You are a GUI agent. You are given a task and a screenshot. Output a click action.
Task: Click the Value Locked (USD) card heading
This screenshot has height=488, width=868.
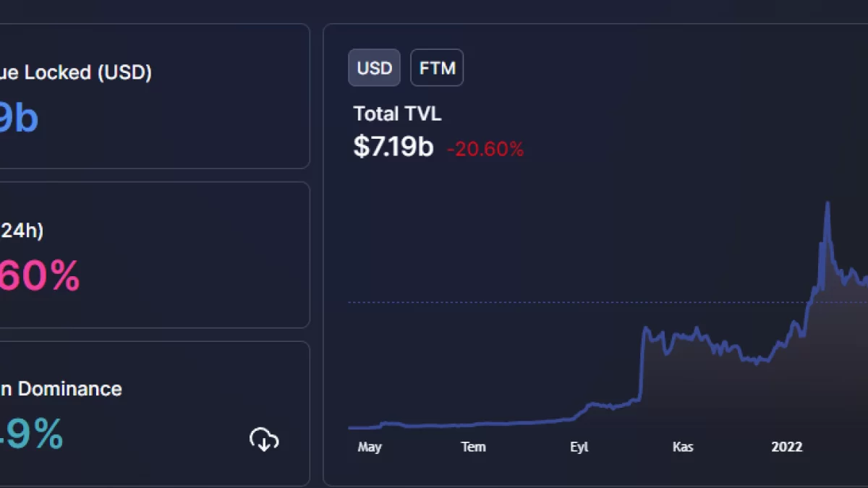(x=76, y=72)
